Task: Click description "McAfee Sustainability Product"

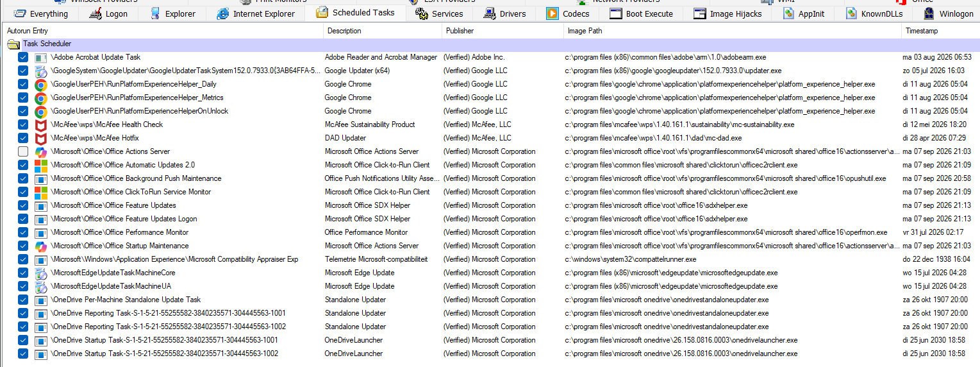Action: point(370,125)
